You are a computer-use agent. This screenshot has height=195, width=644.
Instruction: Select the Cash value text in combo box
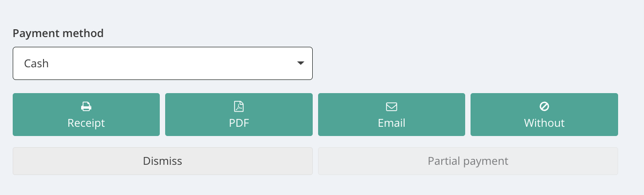[x=36, y=63]
